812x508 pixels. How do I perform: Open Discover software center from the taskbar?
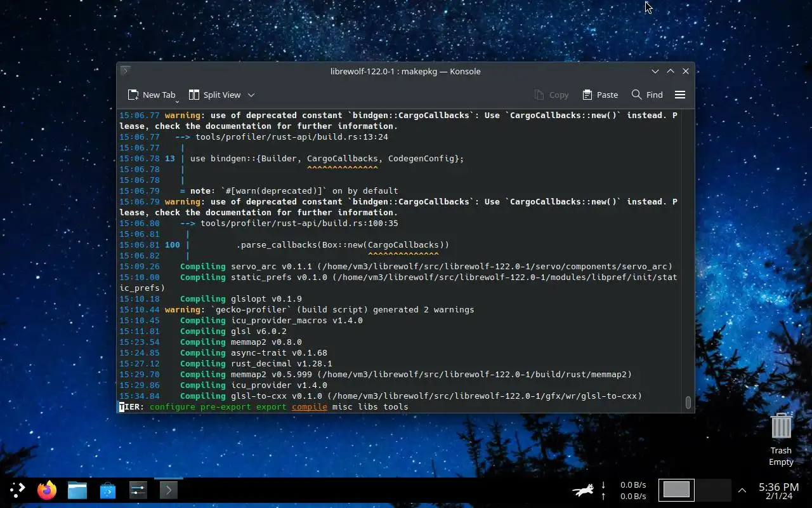tap(108, 490)
